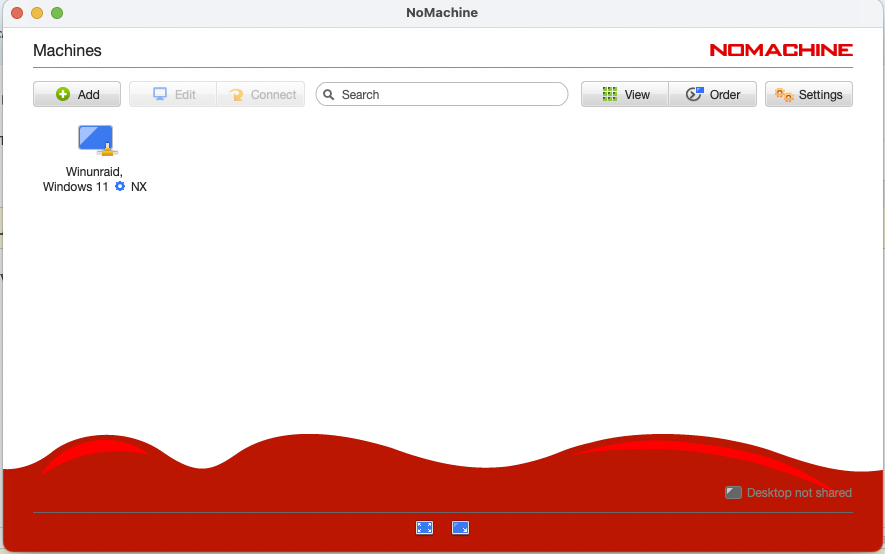
Task: Click the bottom bar icon with one arrow
Action: (x=461, y=527)
